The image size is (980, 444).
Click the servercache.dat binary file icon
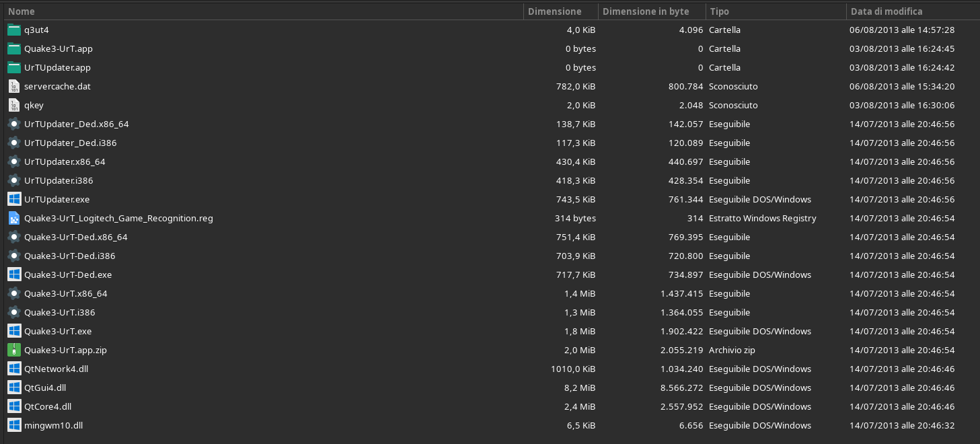[x=14, y=86]
